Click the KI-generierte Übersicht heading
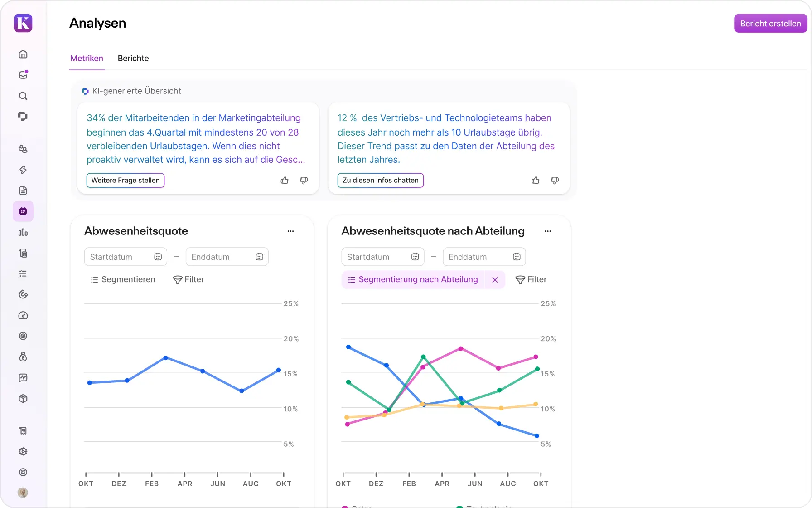The width and height of the screenshot is (812, 508). pyautogui.click(x=136, y=91)
